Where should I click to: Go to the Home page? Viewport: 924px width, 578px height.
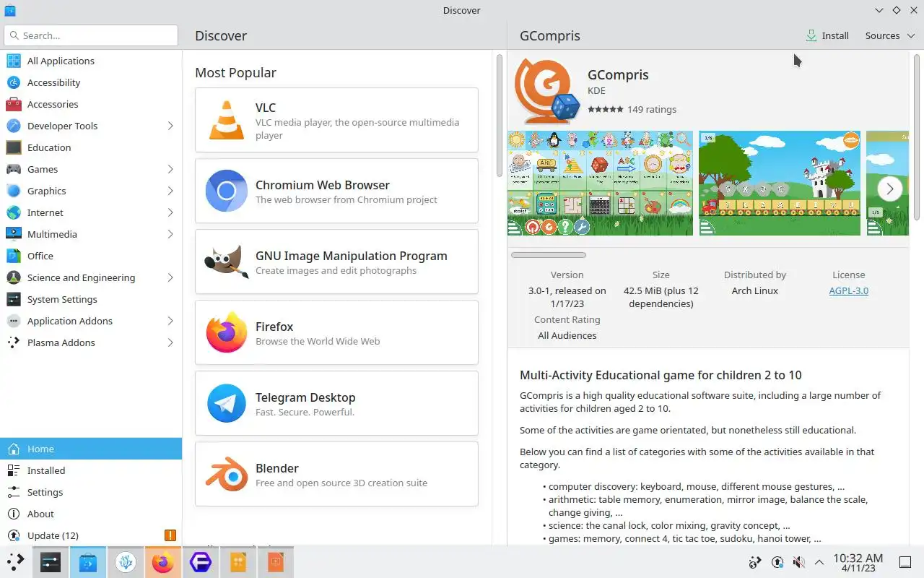point(91,449)
